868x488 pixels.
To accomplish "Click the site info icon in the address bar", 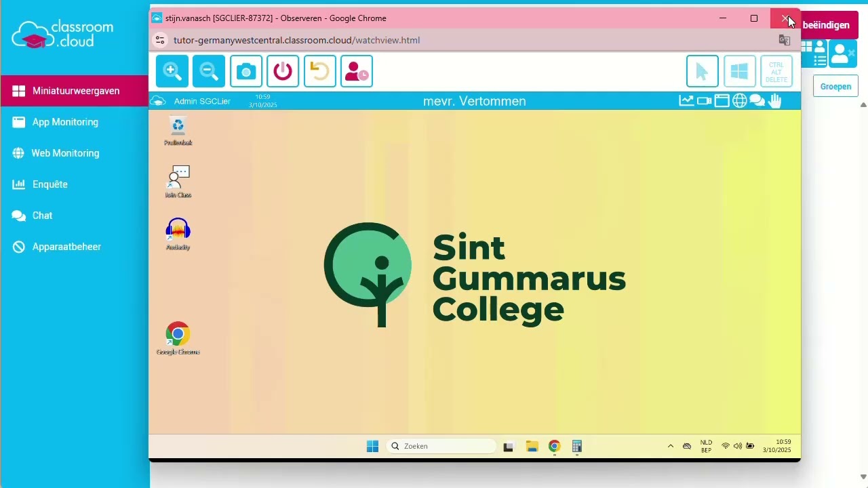I will point(160,40).
